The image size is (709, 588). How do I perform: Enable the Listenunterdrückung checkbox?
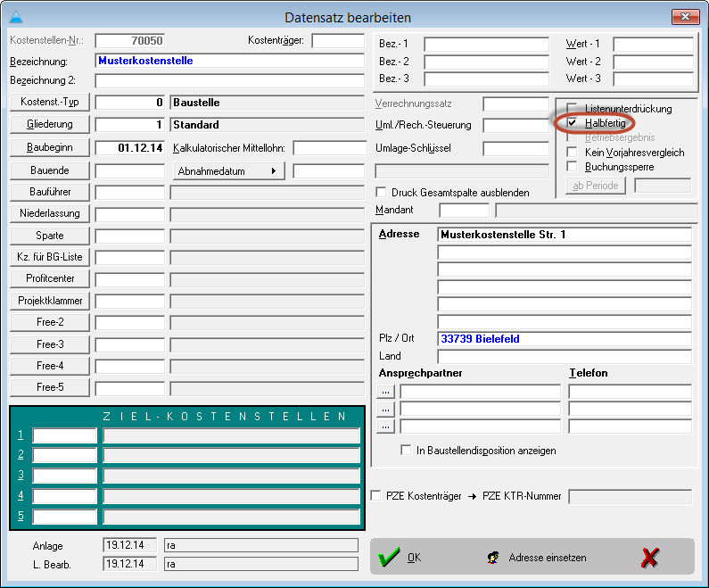(573, 109)
